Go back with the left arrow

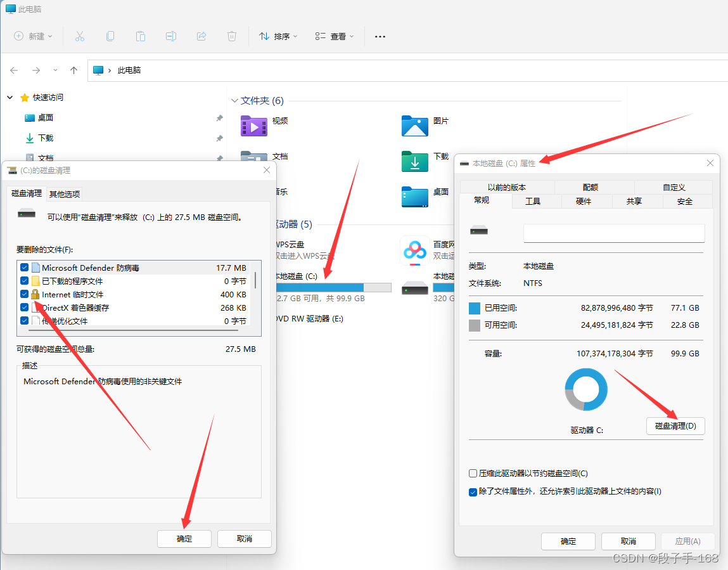pos(14,70)
